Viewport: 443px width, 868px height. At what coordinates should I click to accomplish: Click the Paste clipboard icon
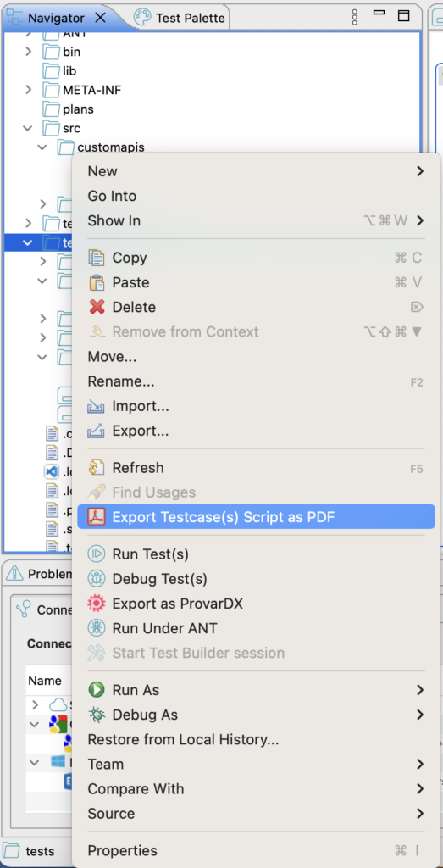[97, 282]
